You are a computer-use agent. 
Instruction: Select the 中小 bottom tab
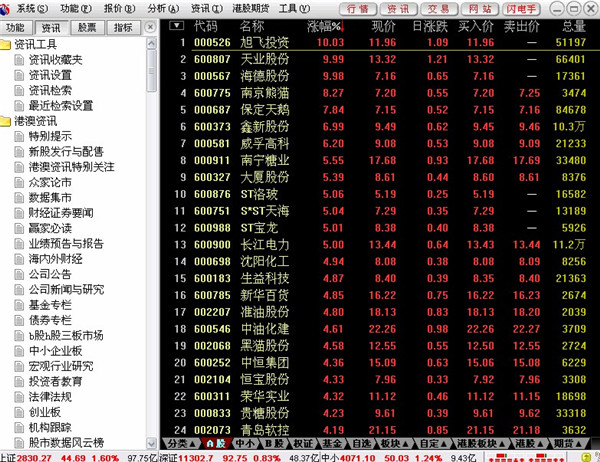246,444
